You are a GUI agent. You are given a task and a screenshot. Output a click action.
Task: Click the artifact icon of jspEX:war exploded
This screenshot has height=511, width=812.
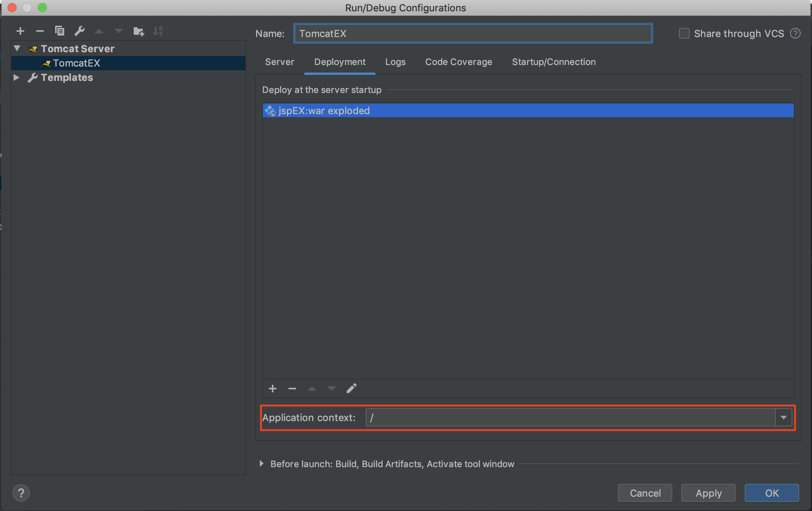click(270, 111)
